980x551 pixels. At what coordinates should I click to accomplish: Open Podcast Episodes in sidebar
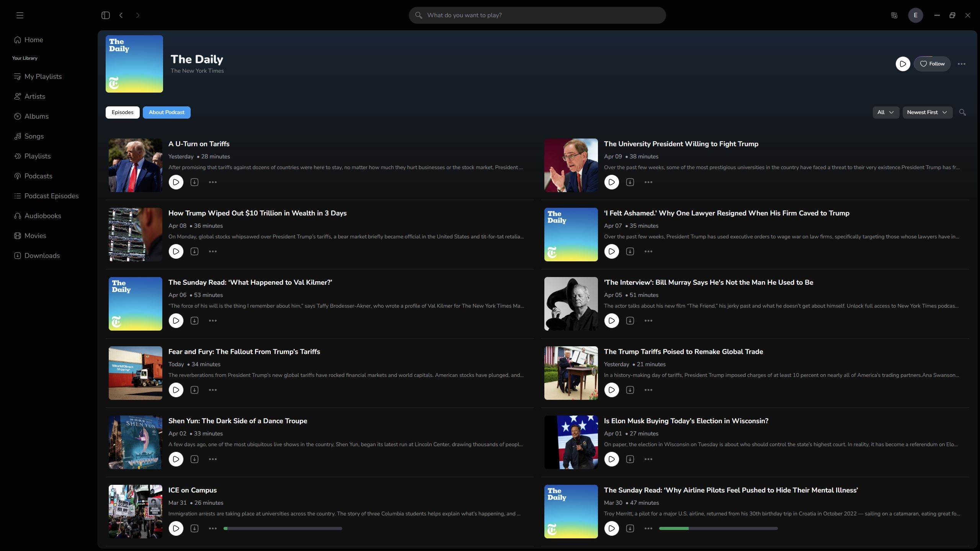(46, 196)
